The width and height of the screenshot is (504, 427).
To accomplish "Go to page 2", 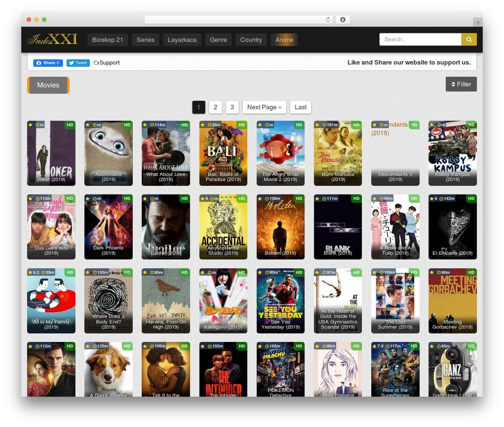I will (x=215, y=107).
